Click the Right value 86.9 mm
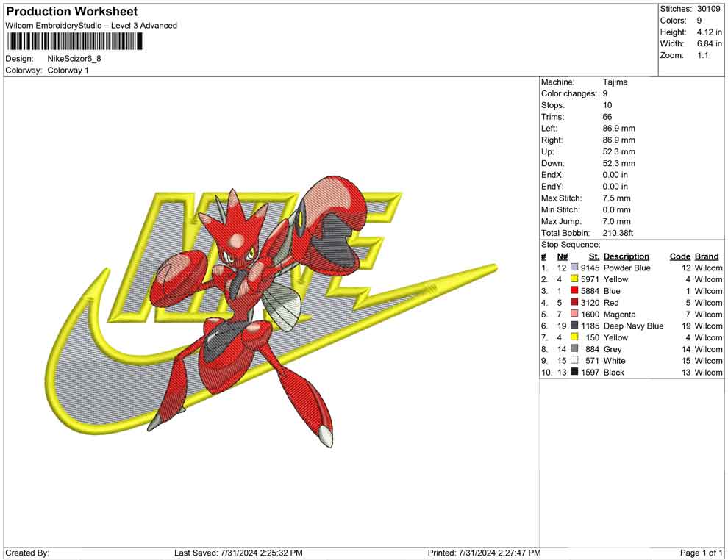Image resolution: width=728 pixels, height=560 pixels. coord(619,140)
